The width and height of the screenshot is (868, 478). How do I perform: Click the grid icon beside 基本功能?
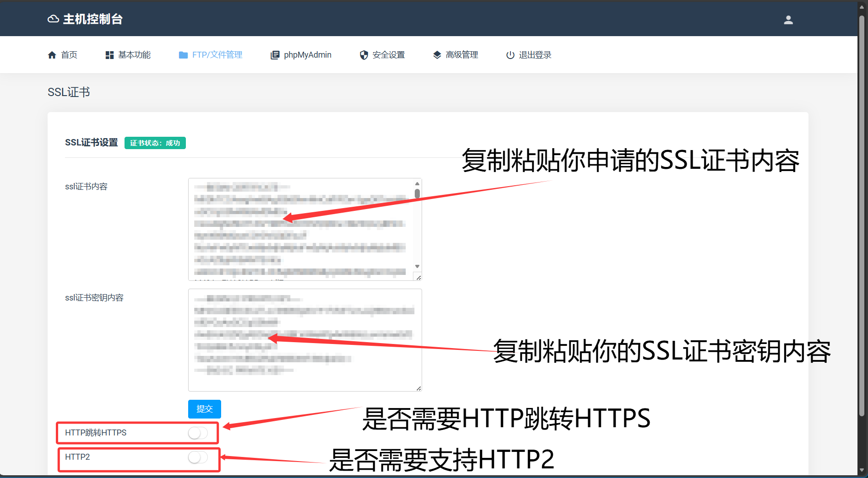click(109, 55)
